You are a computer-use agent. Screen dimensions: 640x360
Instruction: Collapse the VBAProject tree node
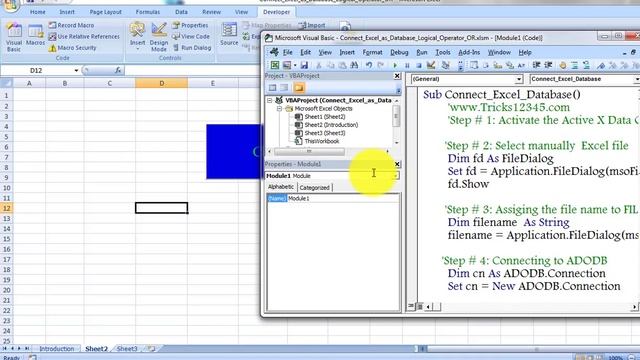pos(269,100)
